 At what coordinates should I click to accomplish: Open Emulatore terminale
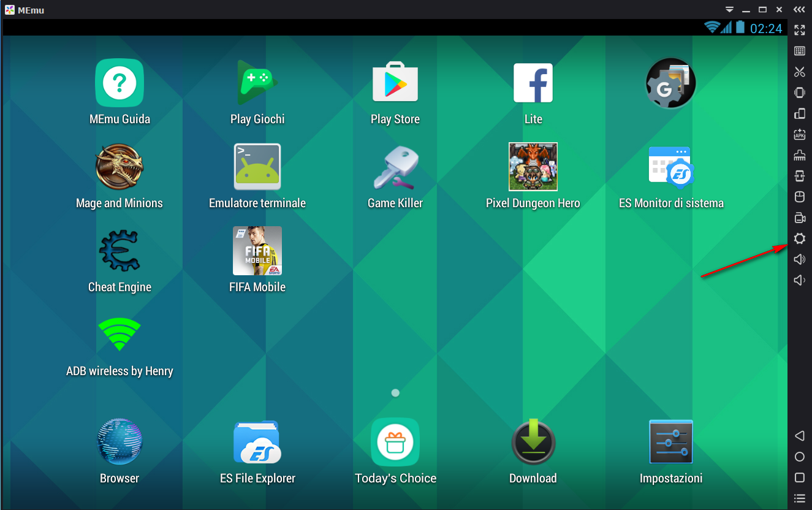(x=257, y=167)
